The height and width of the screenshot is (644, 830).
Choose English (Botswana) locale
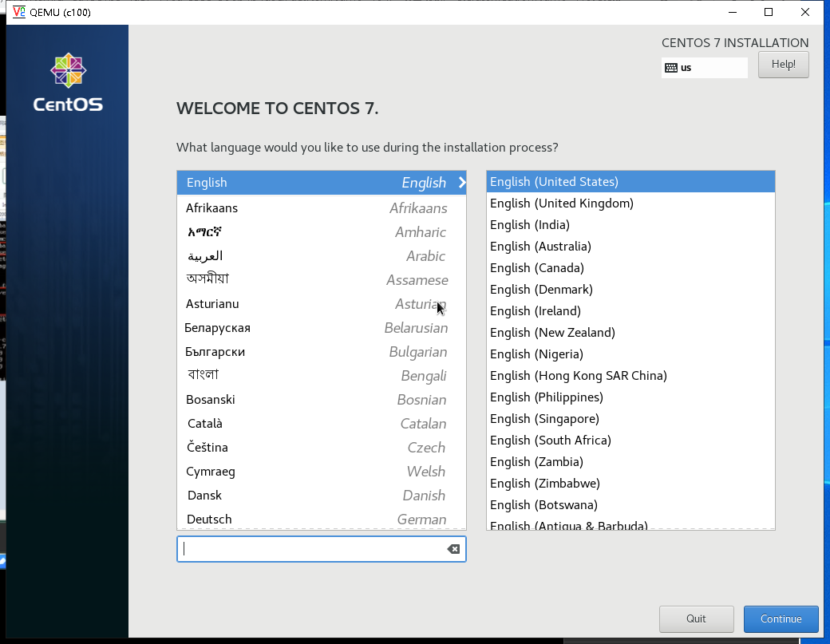[x=630, y=505]
